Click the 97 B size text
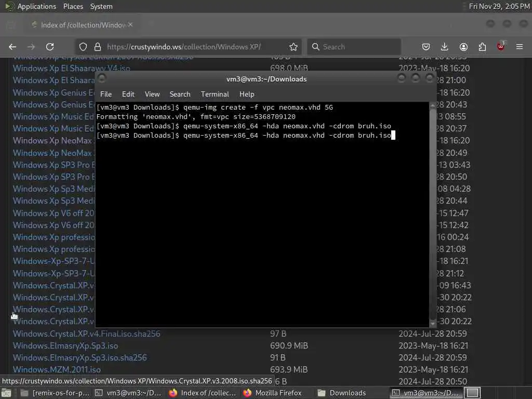 click(x=278, y=334)
